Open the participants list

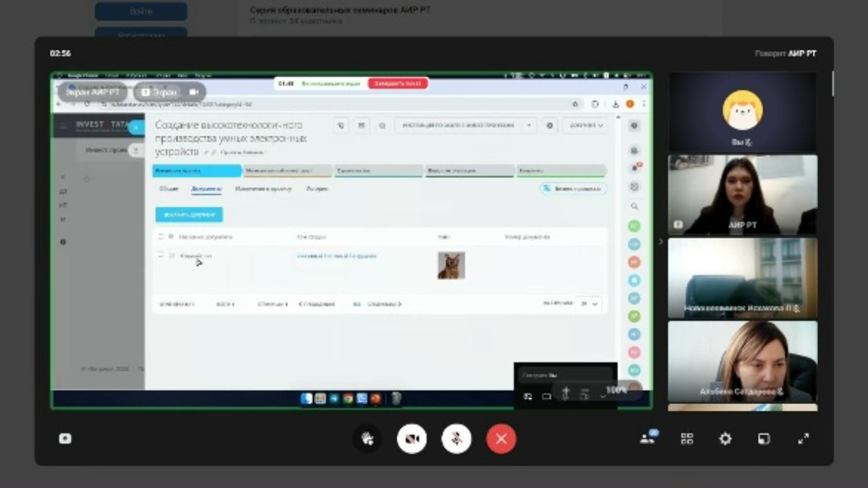(x=648, y=438)
